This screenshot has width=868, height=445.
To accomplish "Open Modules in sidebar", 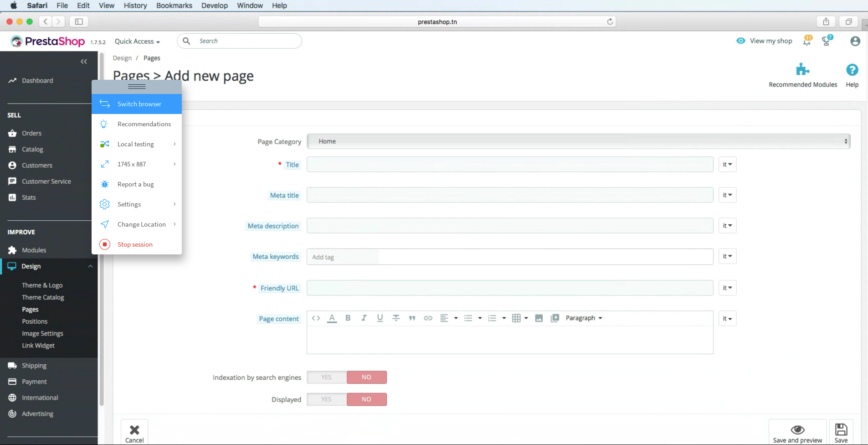I will pyautogui.click(x=34, y=250).
